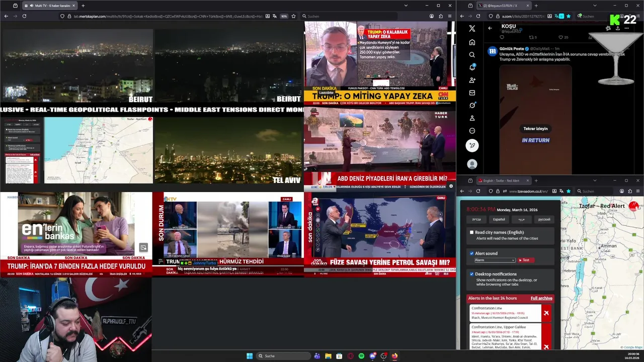Toggle Desktop notifications checkbox
This screenshot has width=644, height=362.
pyautogui.click(x=471, y=274)
